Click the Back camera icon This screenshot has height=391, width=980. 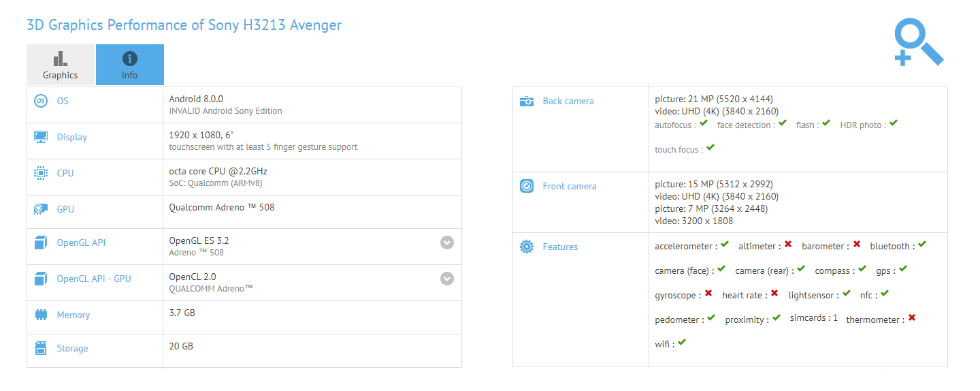click(527, 101)
